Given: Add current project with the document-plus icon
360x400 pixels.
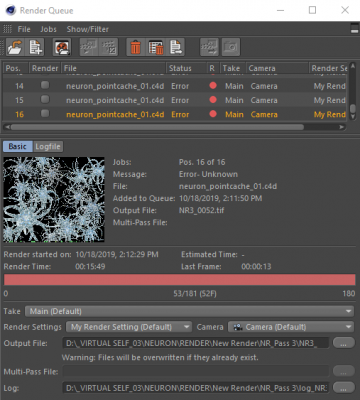Looking at the screenshot, I should [x=36, y=47].
